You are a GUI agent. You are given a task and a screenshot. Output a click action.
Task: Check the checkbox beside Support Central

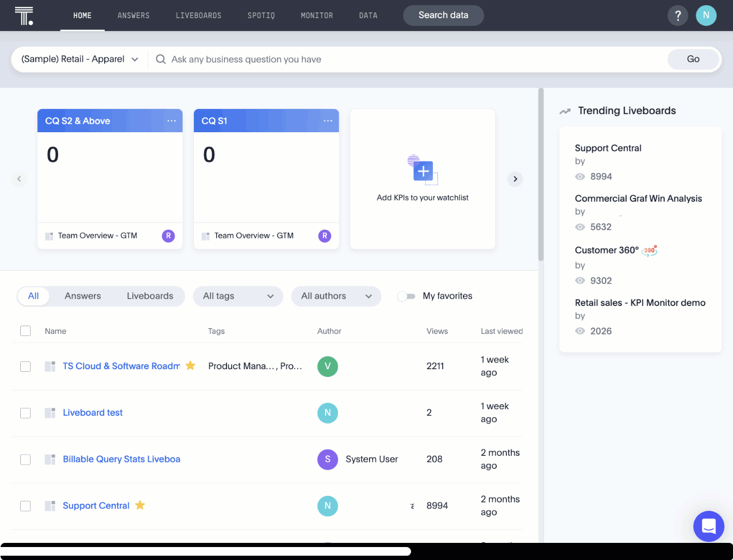point(25,506)
